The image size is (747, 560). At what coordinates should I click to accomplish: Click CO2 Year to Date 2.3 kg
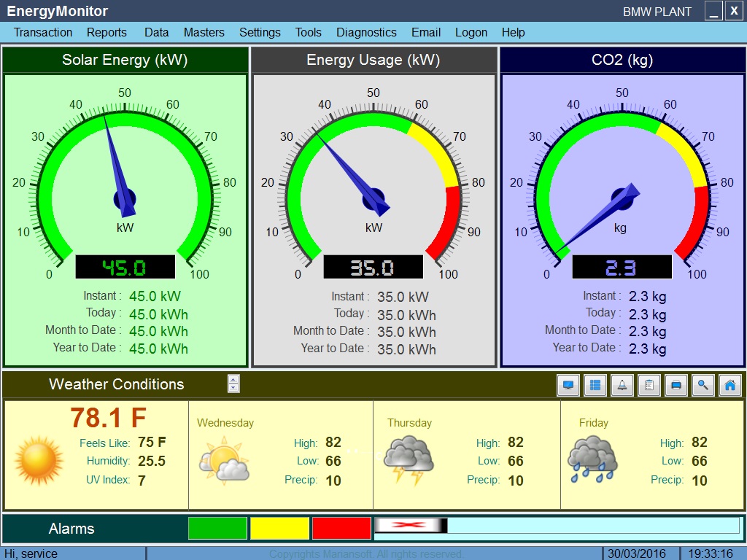tap(648, 349)
